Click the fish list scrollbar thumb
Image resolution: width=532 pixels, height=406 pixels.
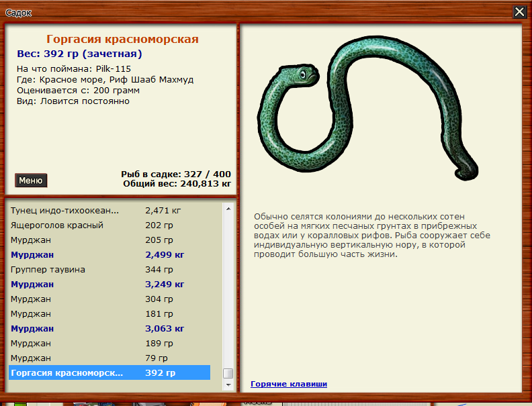point(228,373)
